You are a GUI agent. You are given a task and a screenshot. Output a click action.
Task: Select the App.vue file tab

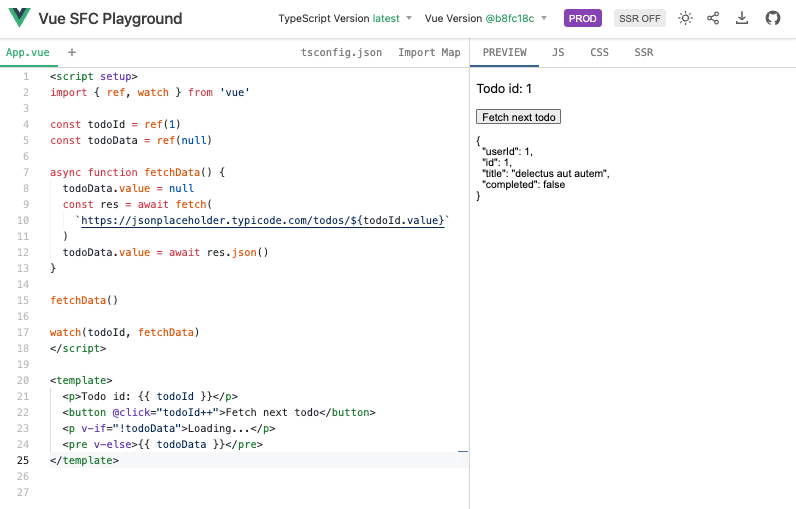(x=28, y=52)
